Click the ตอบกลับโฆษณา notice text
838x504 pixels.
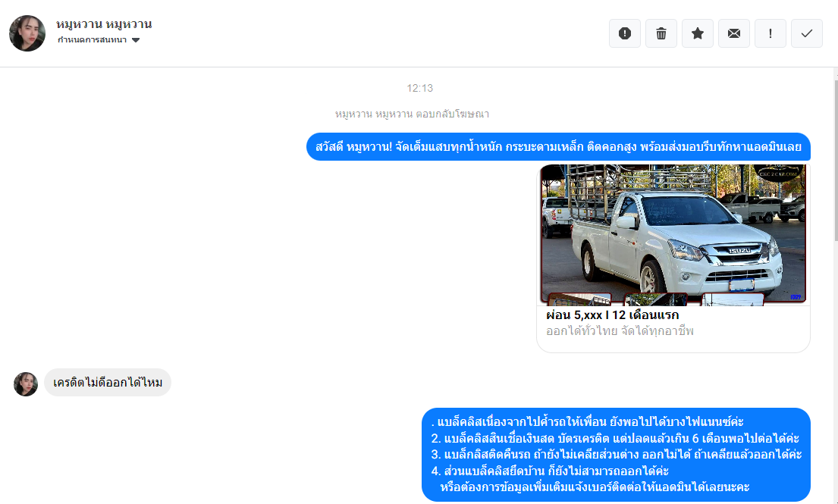click(412, 114)
